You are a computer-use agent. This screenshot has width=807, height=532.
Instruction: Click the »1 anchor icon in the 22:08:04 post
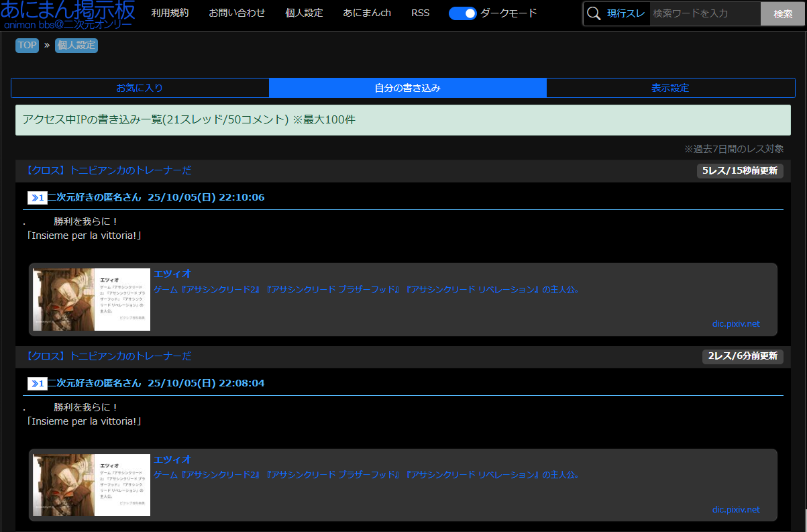tap(37, 384)
